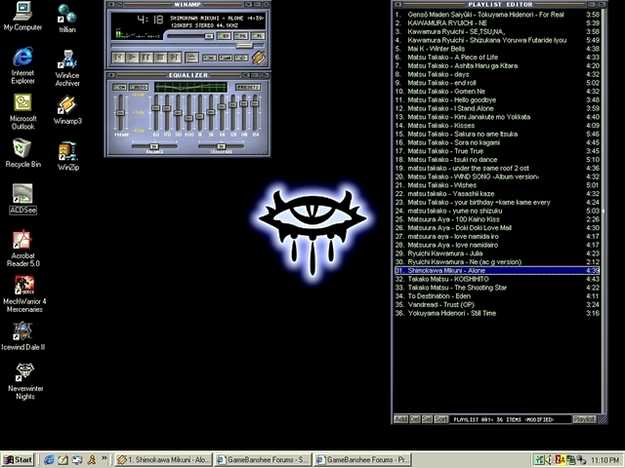Open the playlist Sel menu button

tap(427, 419)
